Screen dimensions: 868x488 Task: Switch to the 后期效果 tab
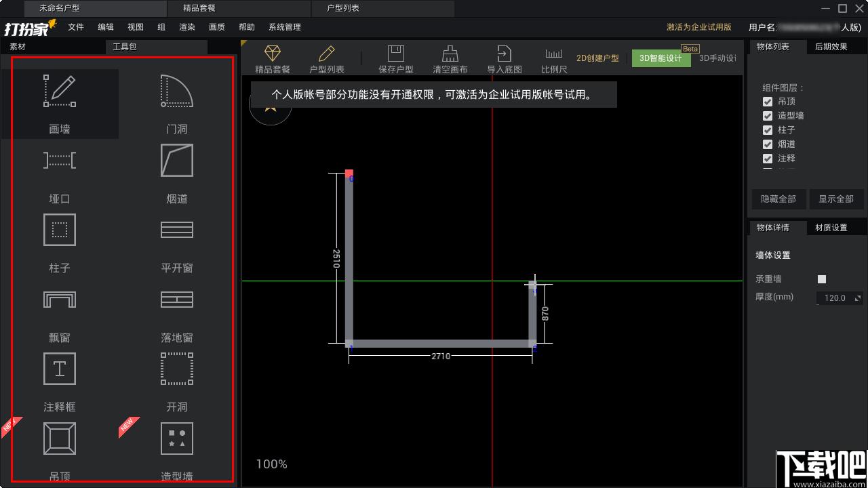tap(837, 47)
